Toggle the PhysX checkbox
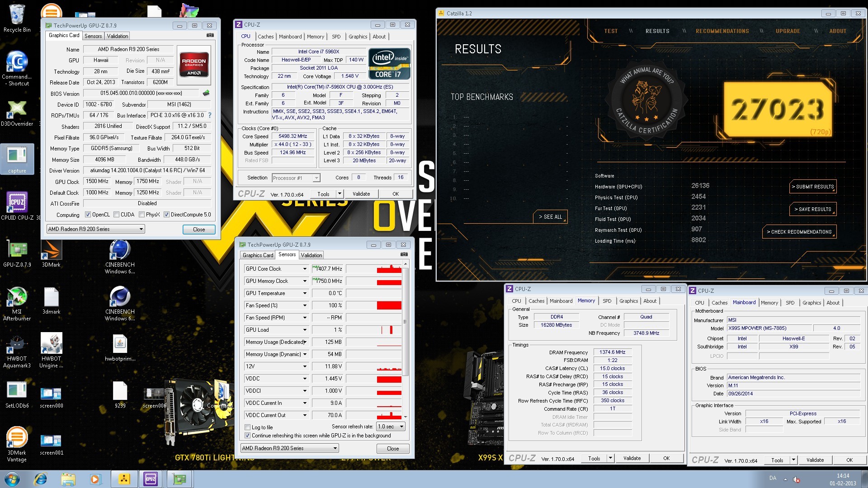868x488 pixels. point(142,215)
